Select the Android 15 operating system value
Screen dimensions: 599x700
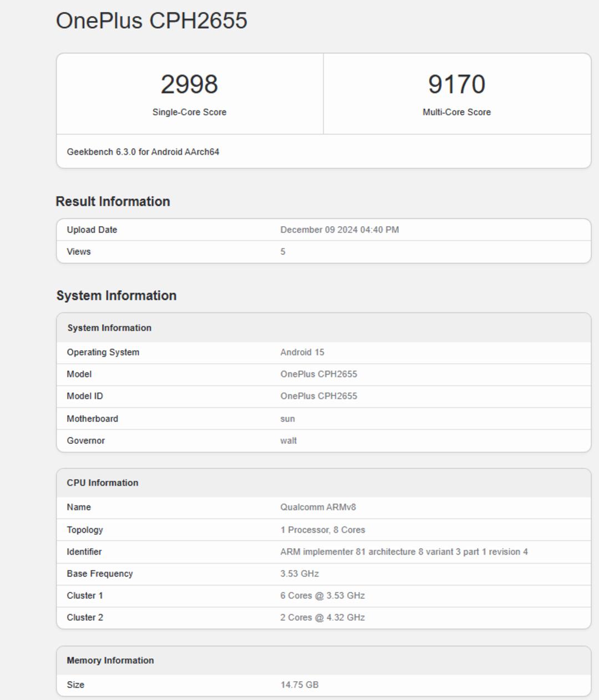[302, 352]
